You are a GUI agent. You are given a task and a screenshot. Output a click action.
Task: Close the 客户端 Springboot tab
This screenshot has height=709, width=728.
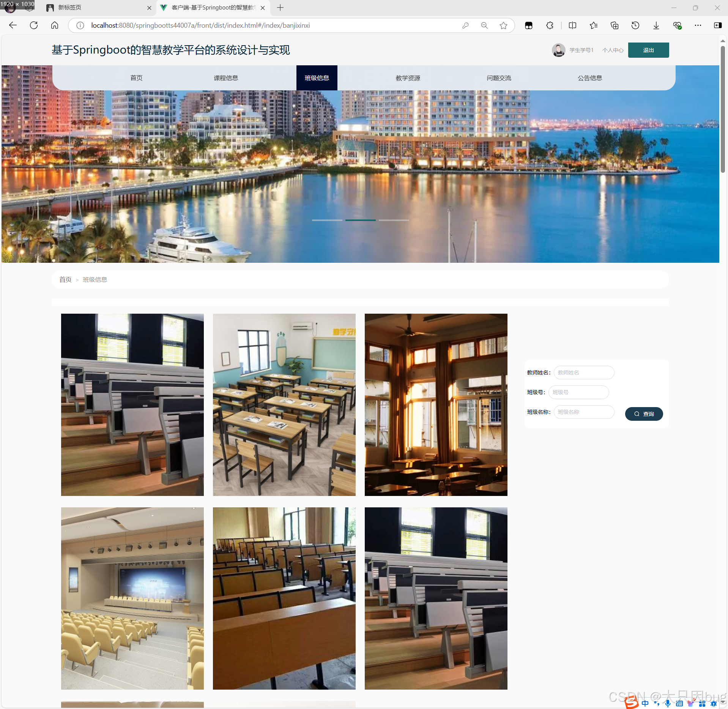[263, 8]
